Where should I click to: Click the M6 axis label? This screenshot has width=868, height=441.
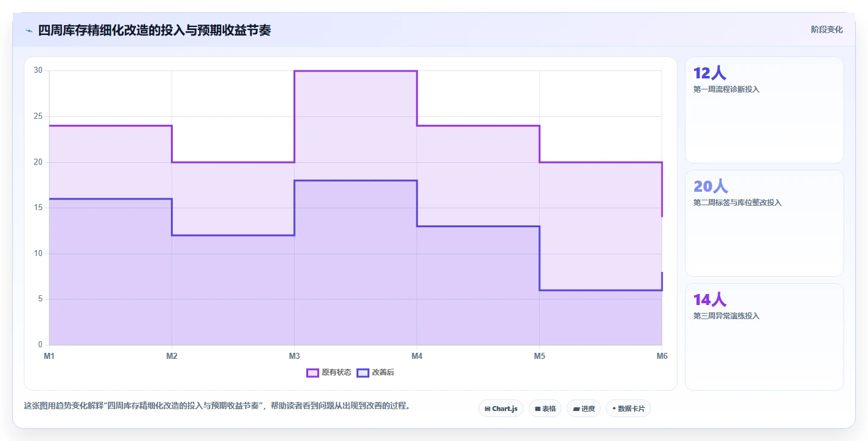662,356
